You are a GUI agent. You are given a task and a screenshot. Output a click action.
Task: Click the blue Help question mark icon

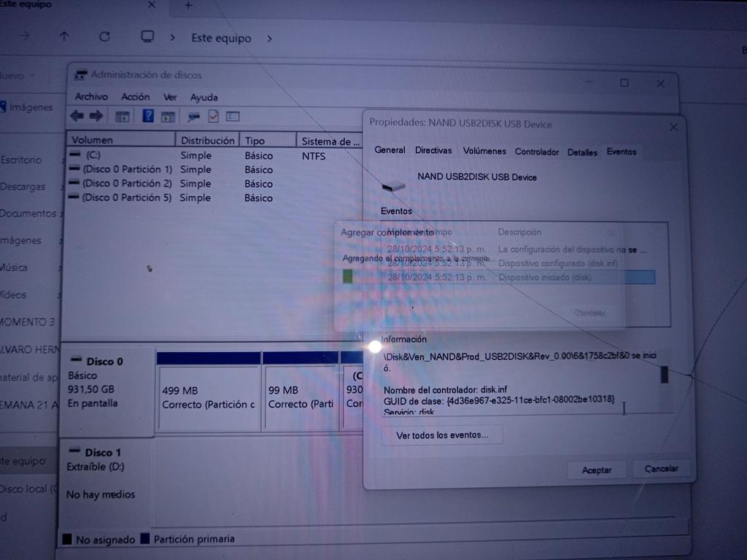pos(148,116)
